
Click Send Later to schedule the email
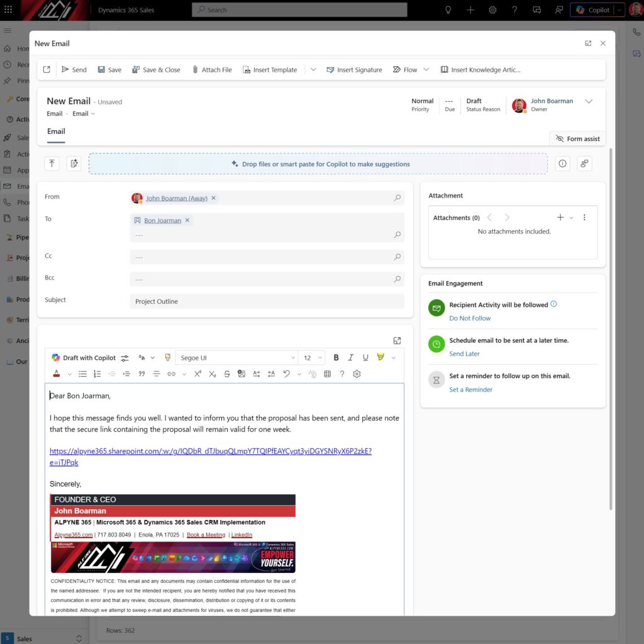click(464, 353)
